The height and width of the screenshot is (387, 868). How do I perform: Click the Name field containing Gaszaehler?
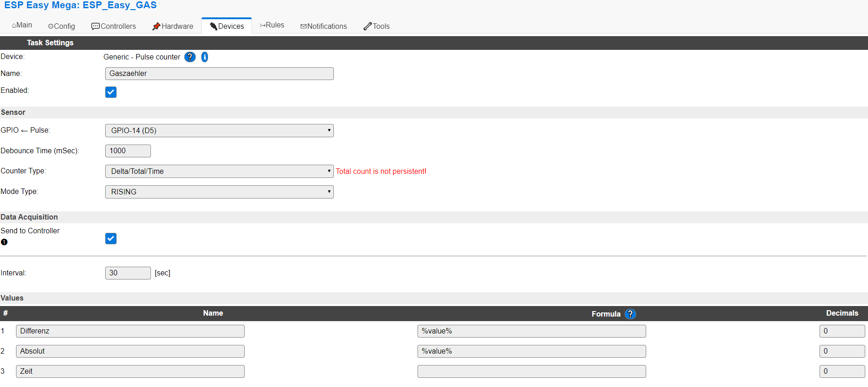[x=219, y=74]
